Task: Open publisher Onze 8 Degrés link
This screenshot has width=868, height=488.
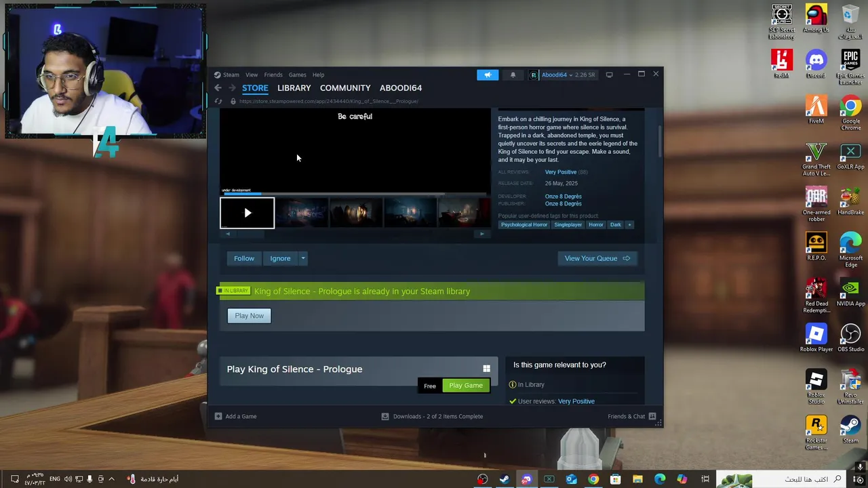Action: (x=563, y=204)
